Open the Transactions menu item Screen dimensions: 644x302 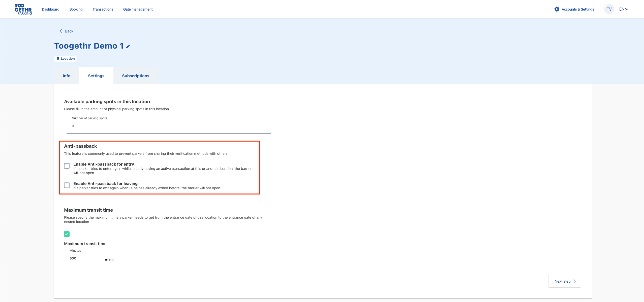pos(103,9)
